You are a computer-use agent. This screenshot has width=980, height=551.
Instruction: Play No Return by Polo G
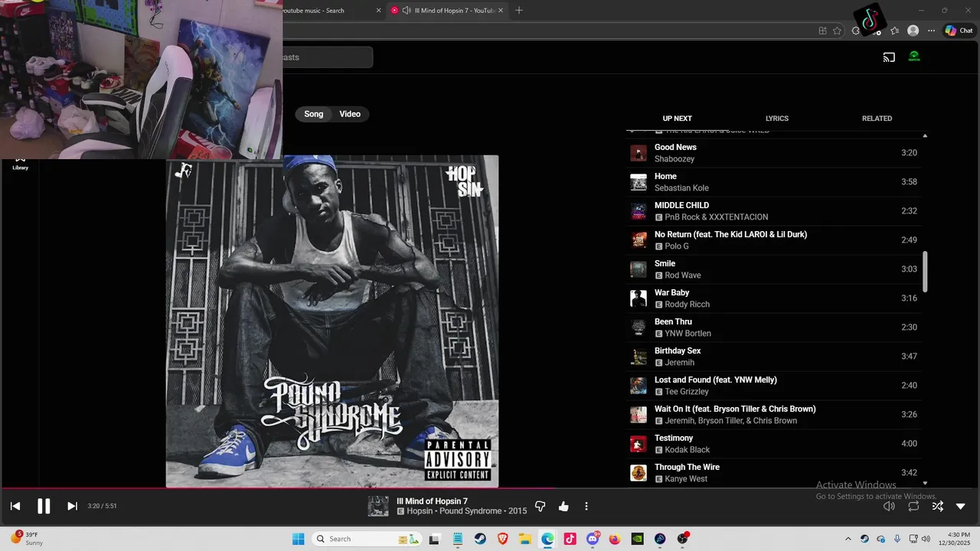pos(773,240)
